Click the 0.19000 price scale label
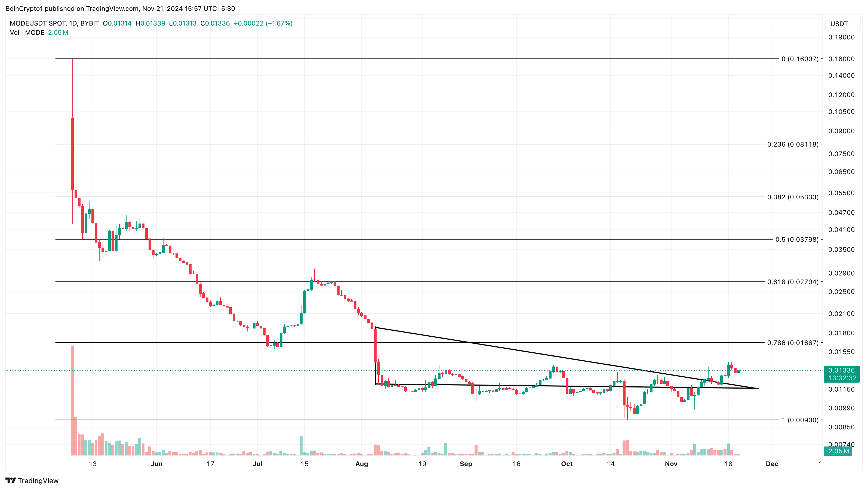868x490 pixels. click(841, 37)
